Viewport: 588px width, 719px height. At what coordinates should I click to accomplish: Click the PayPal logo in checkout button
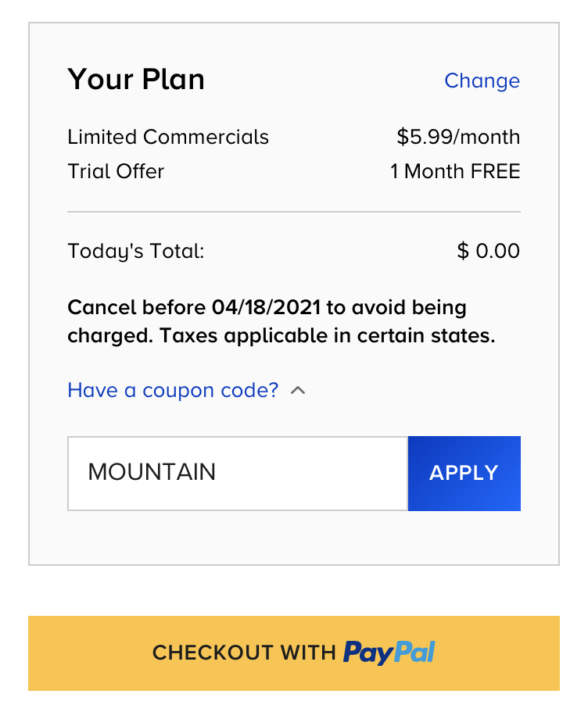[x=389, y=653]
